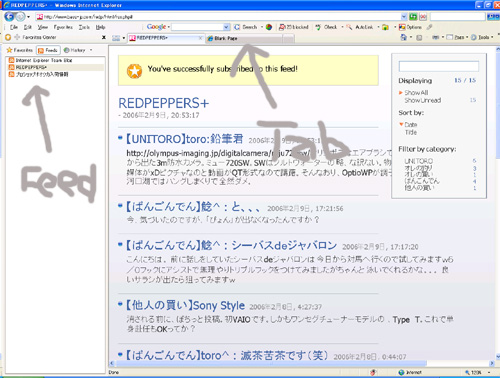Click the popup blocker '25 blocked' button
500x378 pixels.
tap(294, 27)
